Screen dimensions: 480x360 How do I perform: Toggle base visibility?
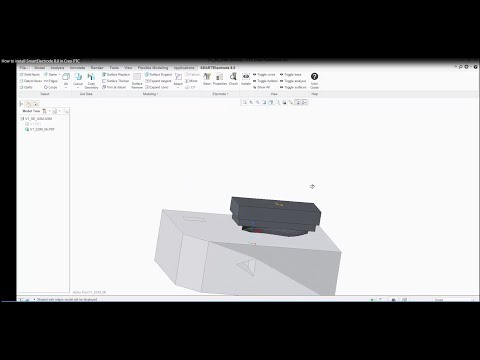pyautogui.click(x=290, y=75)
